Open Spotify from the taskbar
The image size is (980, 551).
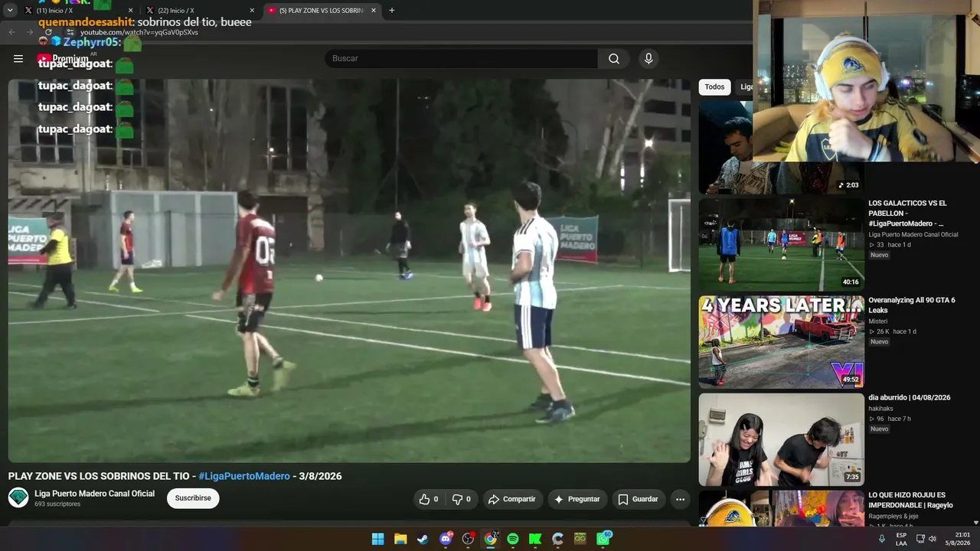tap(513, 539)
